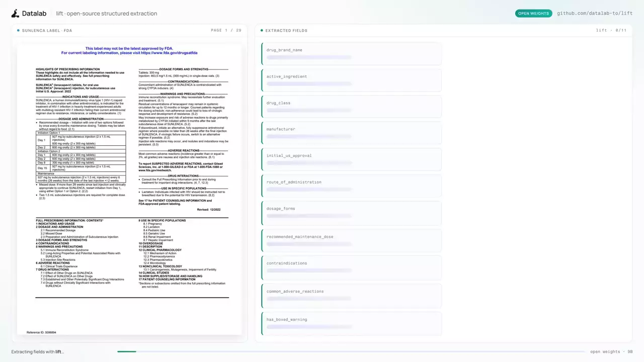Click the 'DOSAGE FORMS AND STRENGTHS' heading

pyautogui.click(x=183, y=69)
